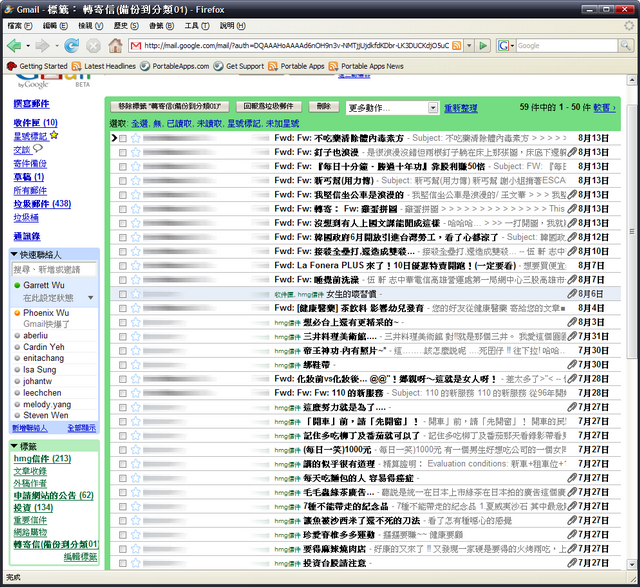Click the Gmail logo
The height and width of the screenshot is (587, 640).
(53, 81)
